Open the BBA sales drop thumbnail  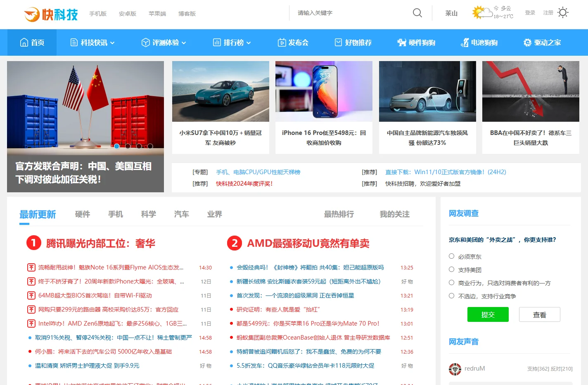click(x=531, y=91)
